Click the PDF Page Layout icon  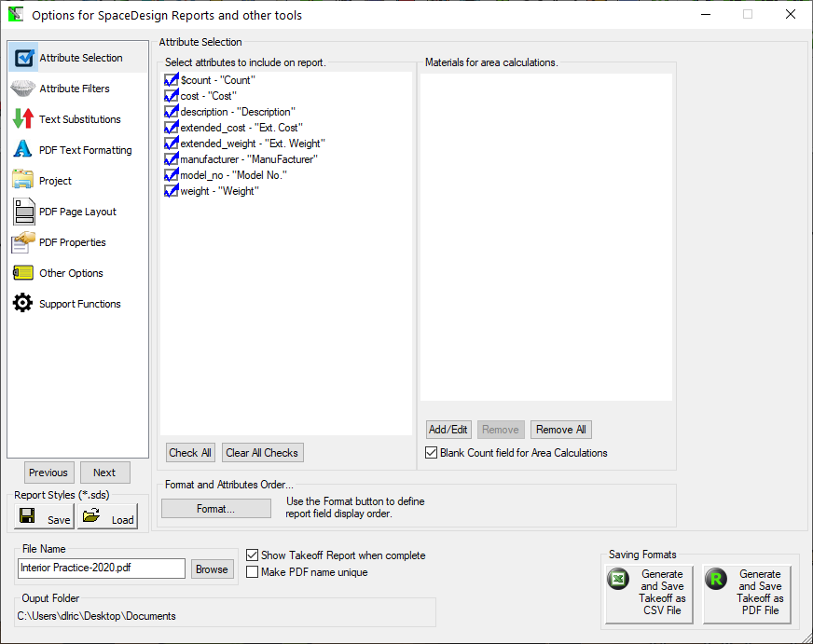(x=23, y=212)
